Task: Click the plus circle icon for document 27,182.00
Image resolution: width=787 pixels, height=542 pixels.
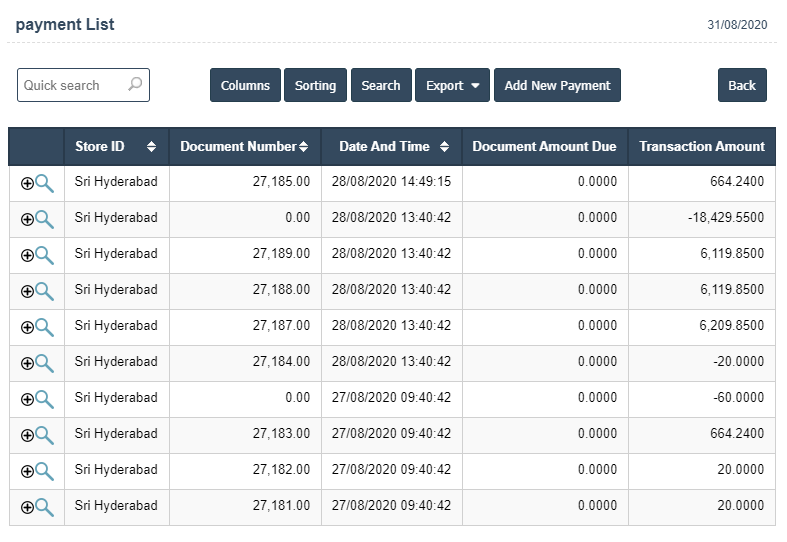Action: click(x=27, y=471)
